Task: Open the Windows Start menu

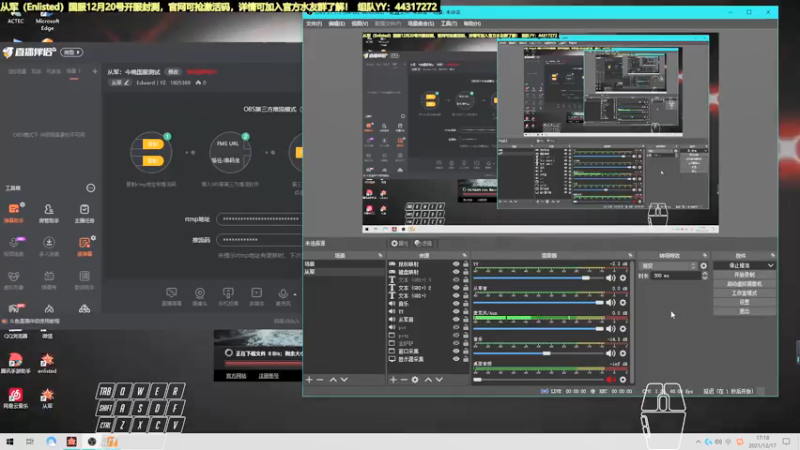Action: (10, 441)
